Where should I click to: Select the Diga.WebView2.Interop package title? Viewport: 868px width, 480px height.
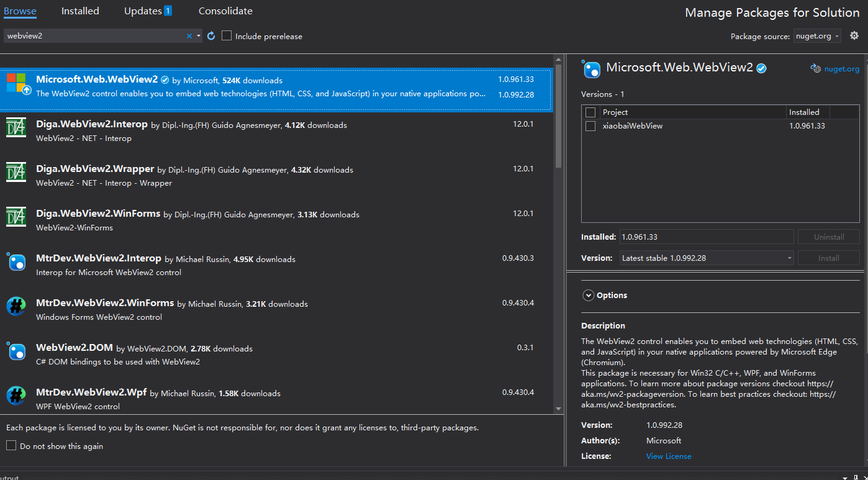pos(92,124)
